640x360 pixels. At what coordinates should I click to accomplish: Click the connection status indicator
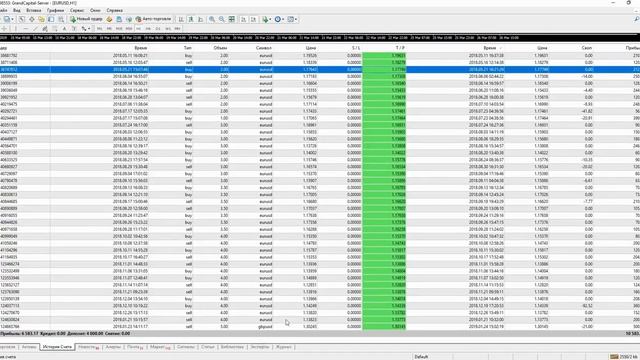624,357
